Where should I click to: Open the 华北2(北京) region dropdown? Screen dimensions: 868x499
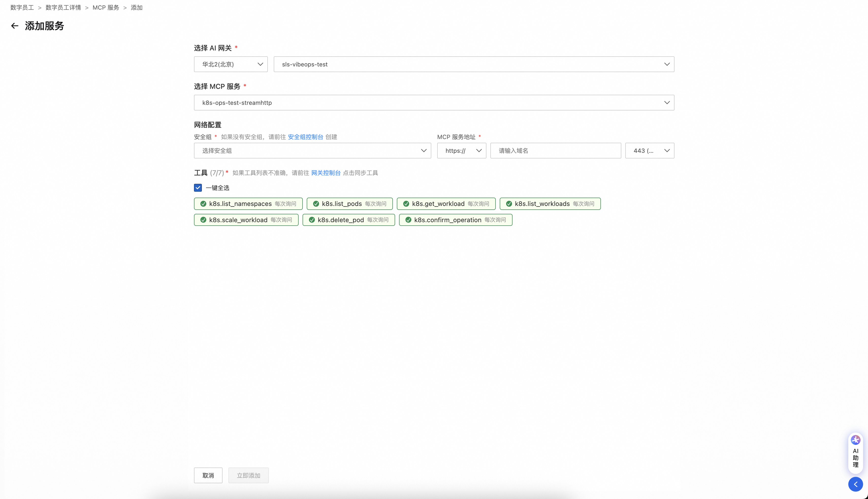tap(230, 64)
